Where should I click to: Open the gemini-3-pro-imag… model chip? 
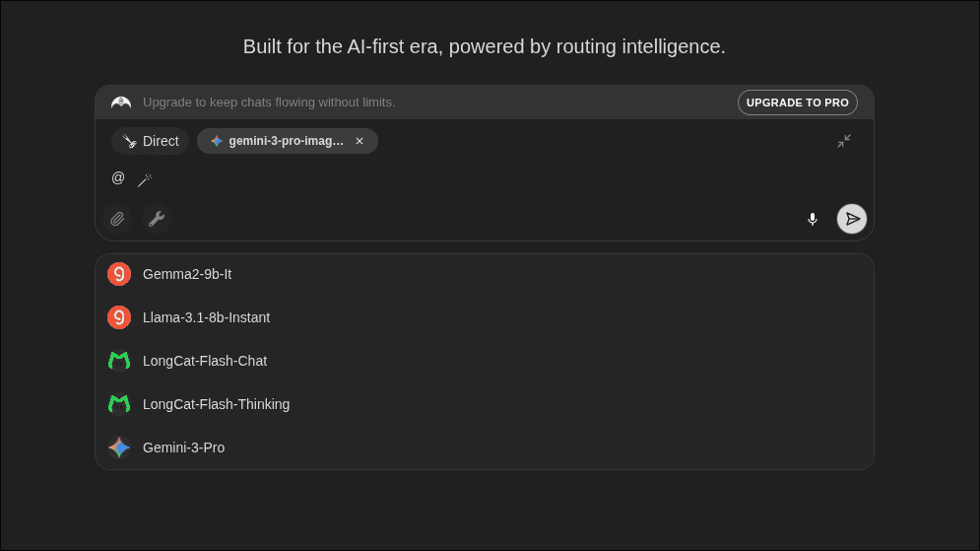(x=286, y=141)
